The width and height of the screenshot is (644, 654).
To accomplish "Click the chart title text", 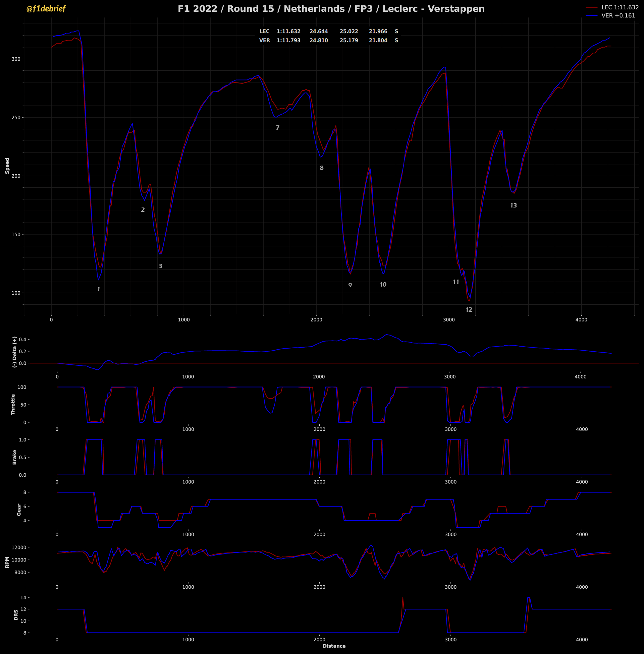I will [x=331, y=9].
